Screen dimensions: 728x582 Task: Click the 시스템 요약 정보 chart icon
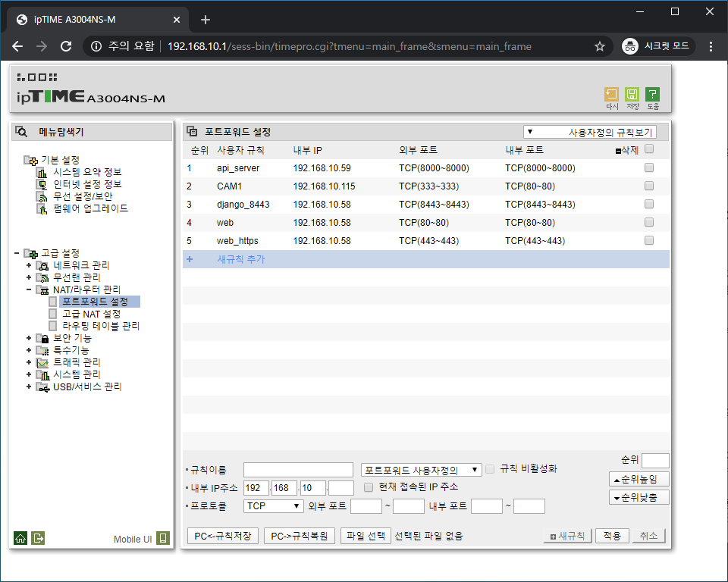pos(42,173)
